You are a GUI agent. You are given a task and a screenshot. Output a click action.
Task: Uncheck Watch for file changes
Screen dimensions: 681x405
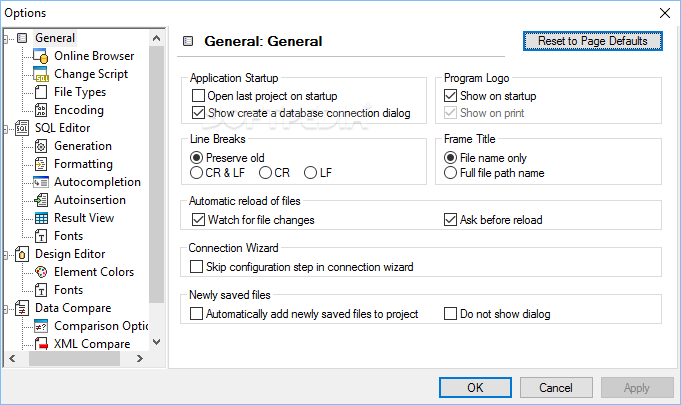pyautogui.click(x=198, y=220)
